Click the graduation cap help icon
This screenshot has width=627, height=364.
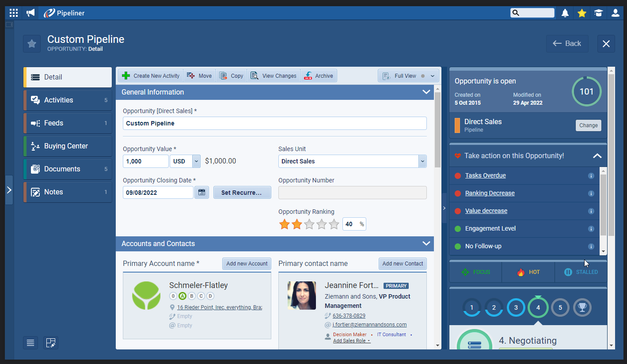(598, 13)
